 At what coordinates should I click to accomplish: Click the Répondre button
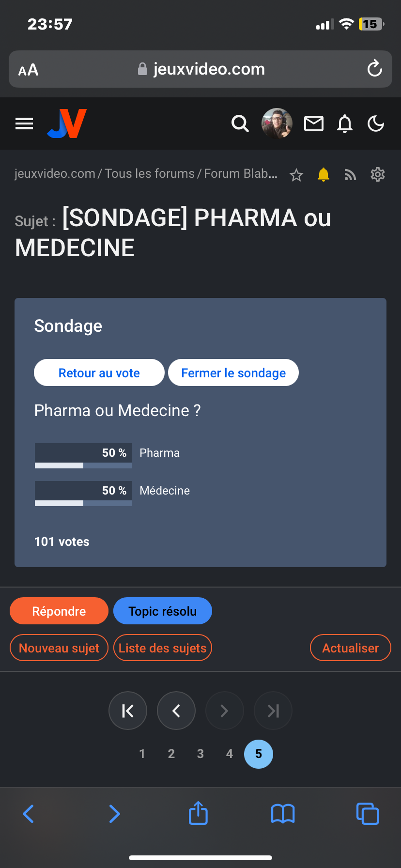[59, 611]
